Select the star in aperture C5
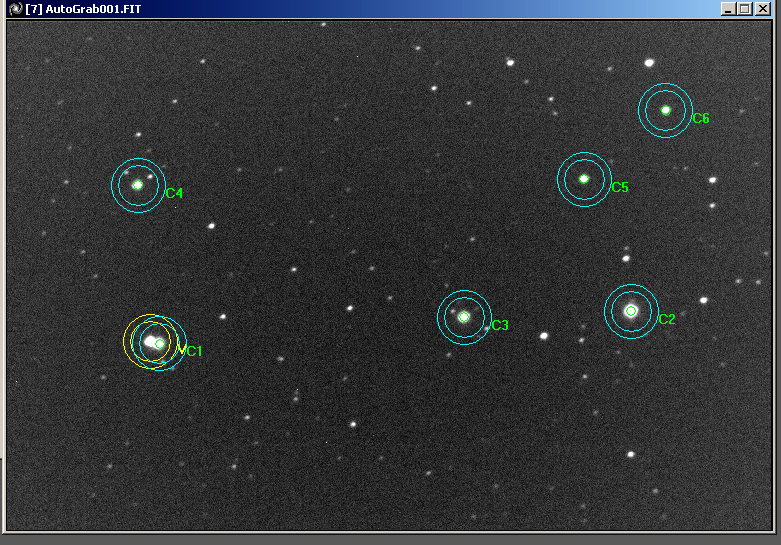Screen dimensions: 781x545 (x=584, y=179)
